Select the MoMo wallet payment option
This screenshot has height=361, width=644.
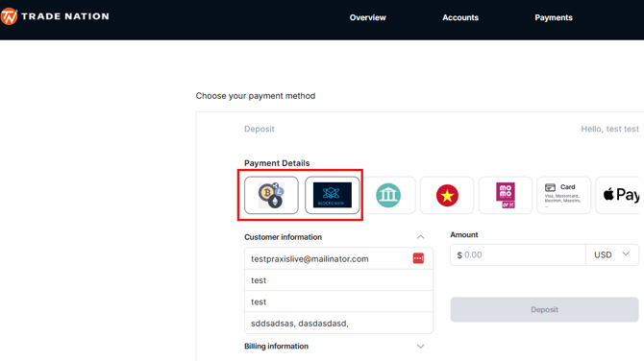506,195
